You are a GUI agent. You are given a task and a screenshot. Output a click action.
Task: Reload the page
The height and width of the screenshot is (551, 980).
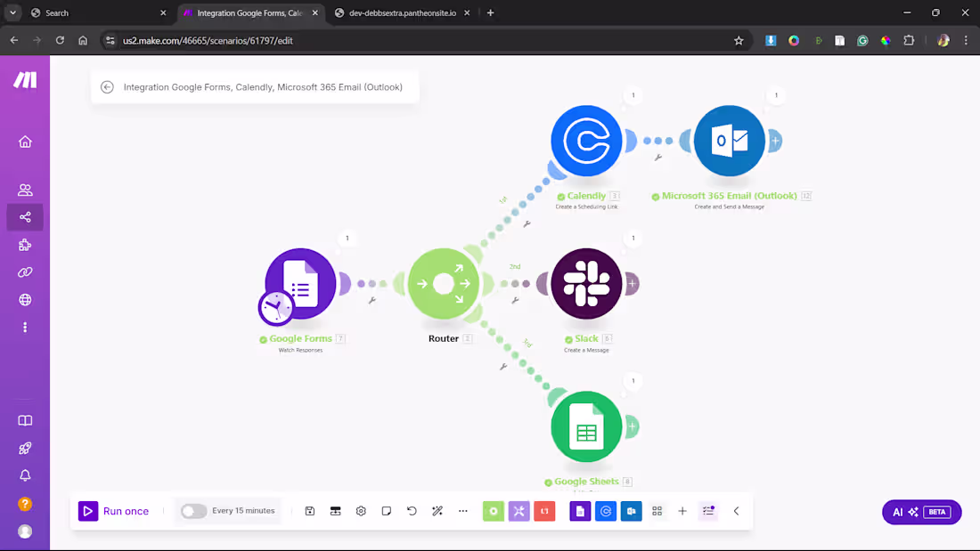coord(60,41)
